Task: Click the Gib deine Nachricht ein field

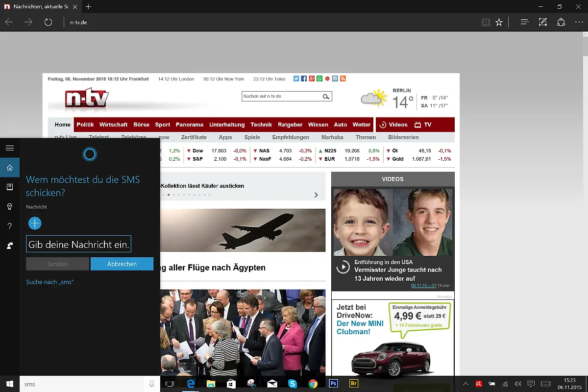Action: pyautogui.click(x=78, y=244)
